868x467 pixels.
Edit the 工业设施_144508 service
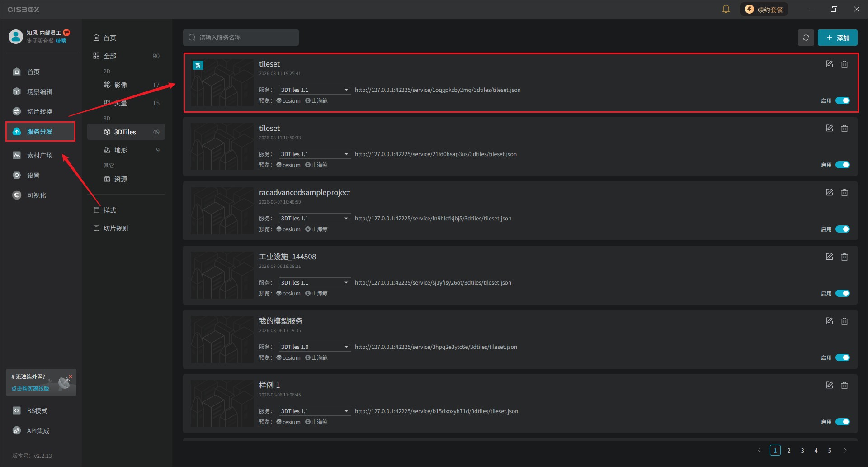[830, 257]
